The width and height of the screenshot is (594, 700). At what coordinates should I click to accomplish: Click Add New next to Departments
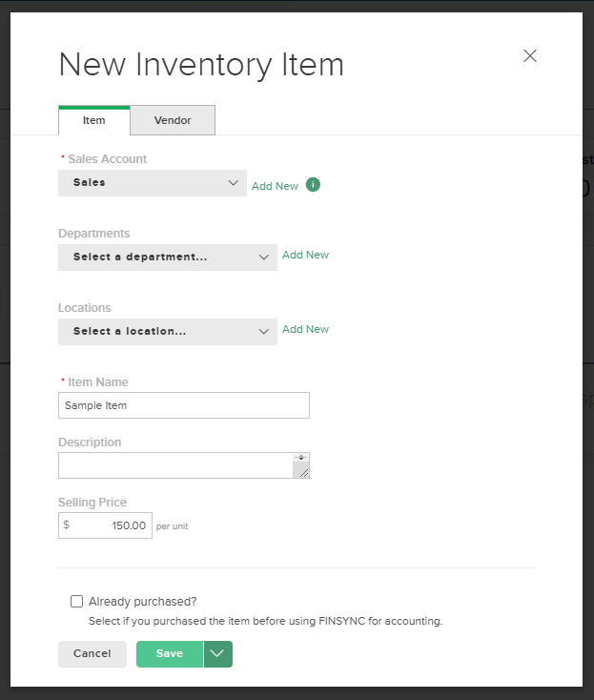tap(306, 255)
